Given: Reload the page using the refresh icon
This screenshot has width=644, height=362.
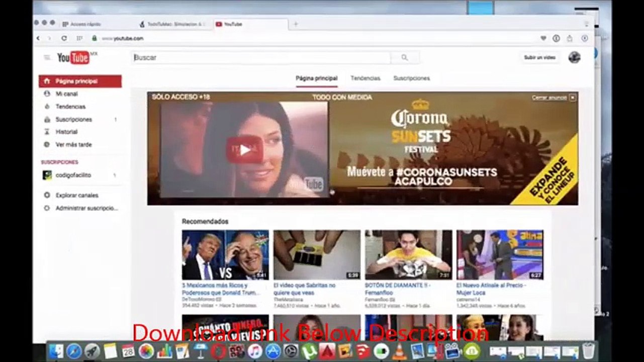Looking at the screenshot, I should point(64,38).
